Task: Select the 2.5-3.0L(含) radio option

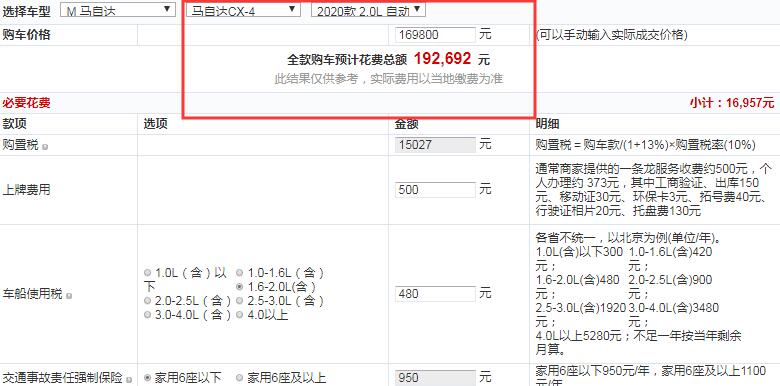Action: coord(239,301)
